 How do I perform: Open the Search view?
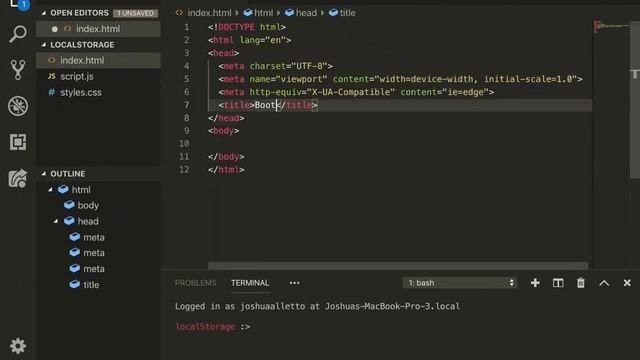(18, 34)
